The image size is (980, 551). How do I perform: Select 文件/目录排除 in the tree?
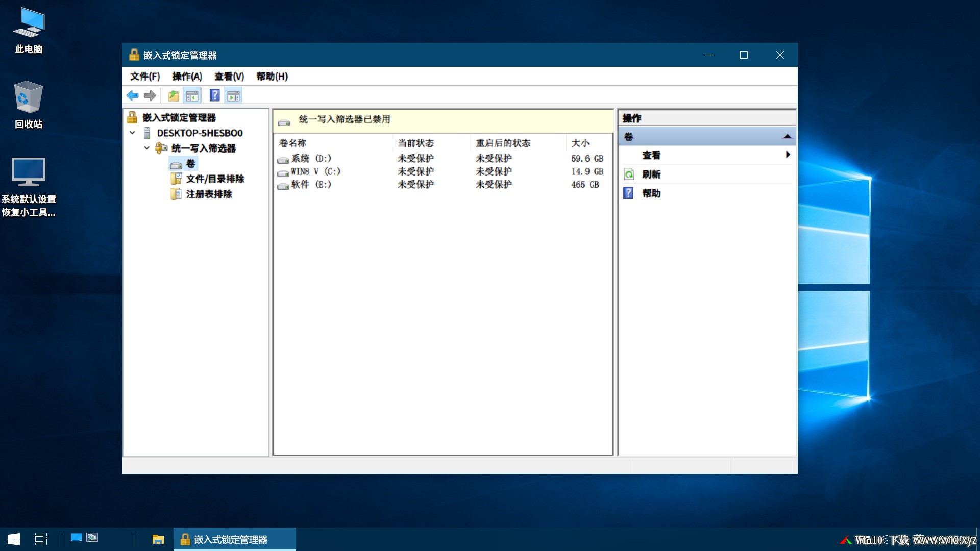coord(215,179)
